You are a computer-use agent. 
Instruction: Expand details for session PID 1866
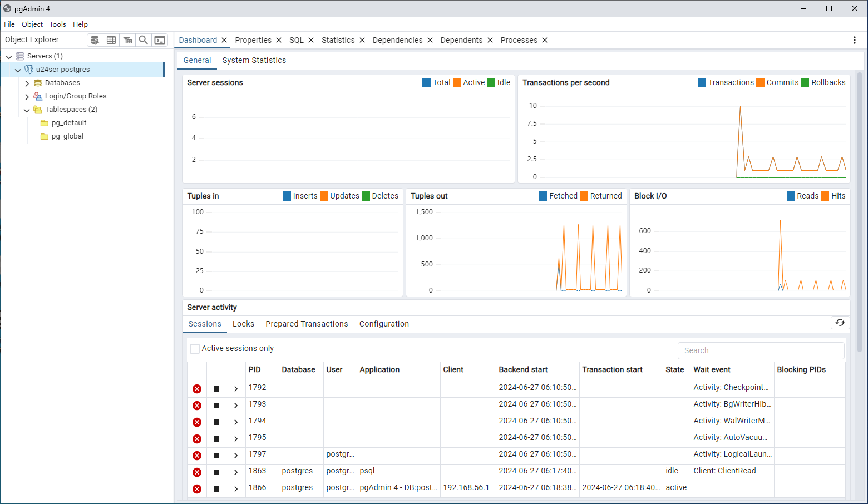pos(236,489)
